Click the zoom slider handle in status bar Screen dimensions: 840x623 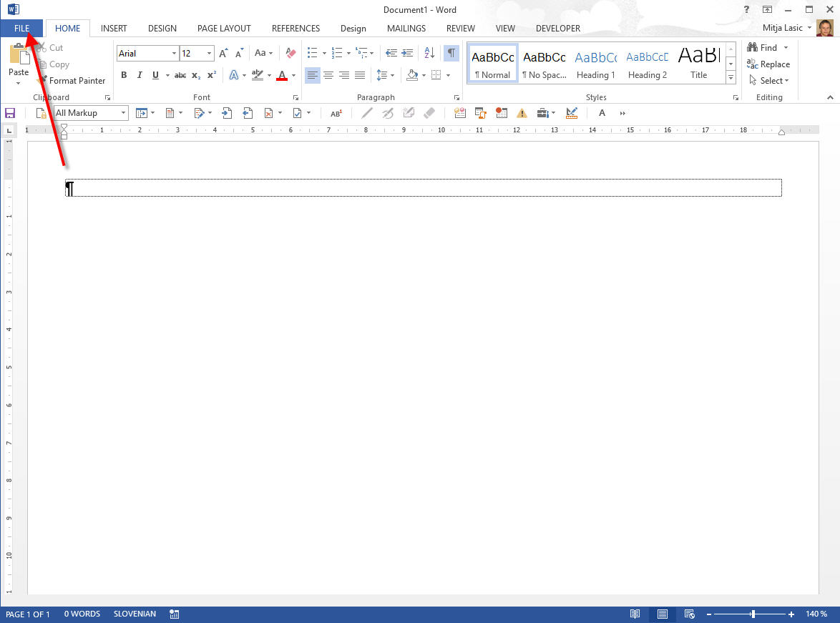click(753, 614)
